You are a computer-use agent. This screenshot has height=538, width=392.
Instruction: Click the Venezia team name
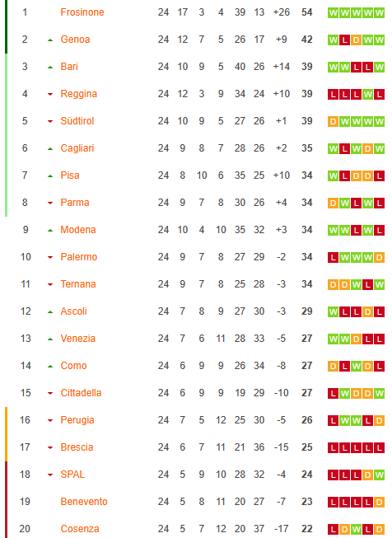(x=78, y=339)
